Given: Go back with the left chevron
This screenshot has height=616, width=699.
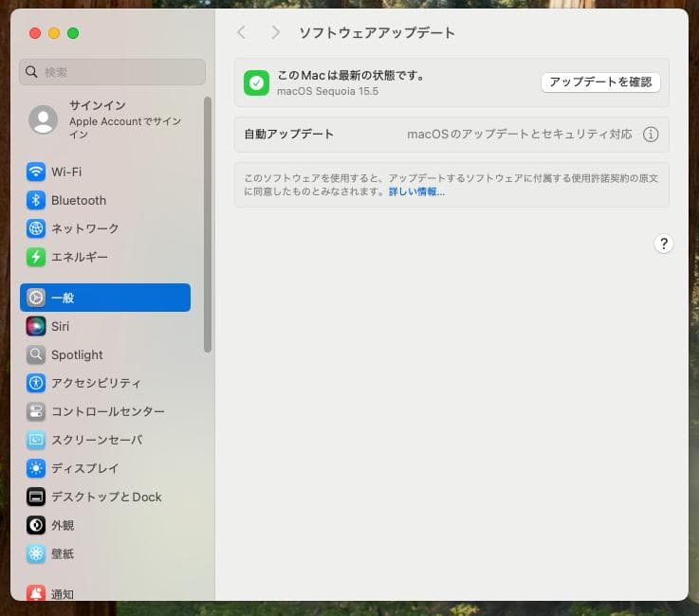Looking at the screenshot, I should (x=242, y=32).
